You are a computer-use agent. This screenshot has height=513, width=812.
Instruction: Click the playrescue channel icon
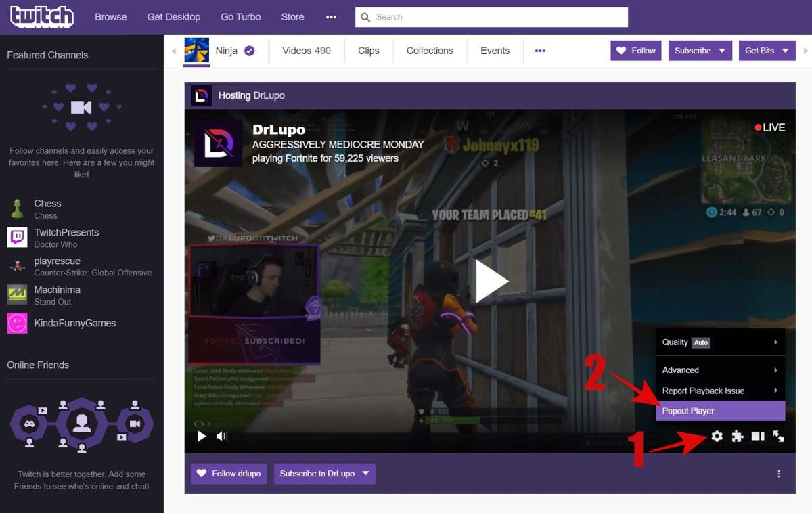(x=17, y=266)
